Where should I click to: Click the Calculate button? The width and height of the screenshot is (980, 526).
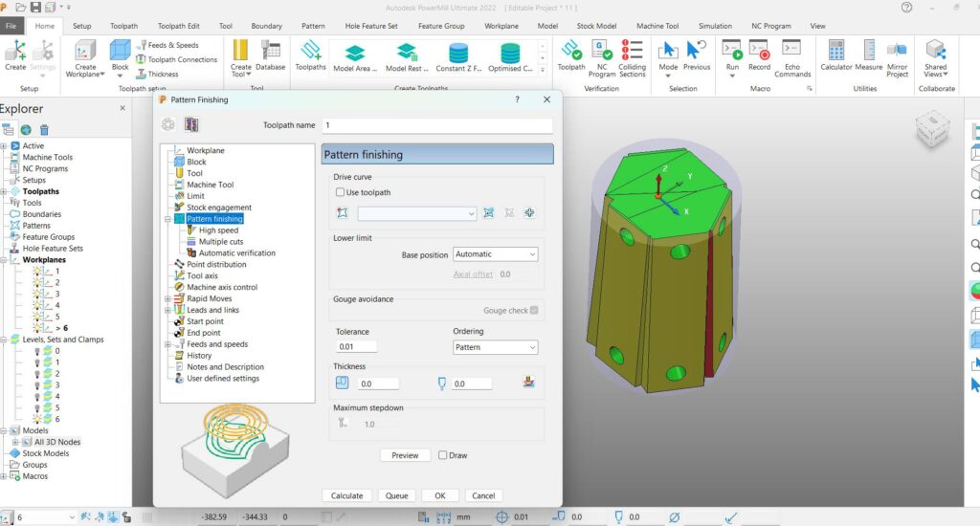(x=346, y=495)
